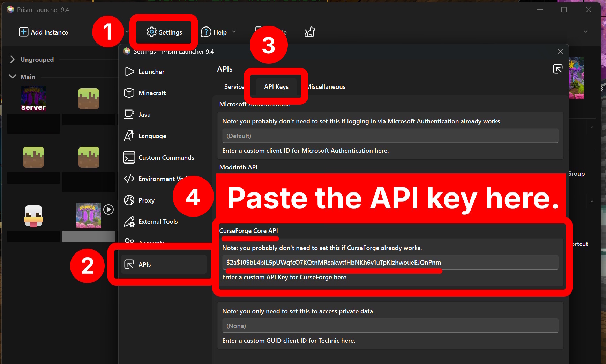Switch to the API Keys tab
The width and height of the screenshot is (606, 364).
click(276, 87)
